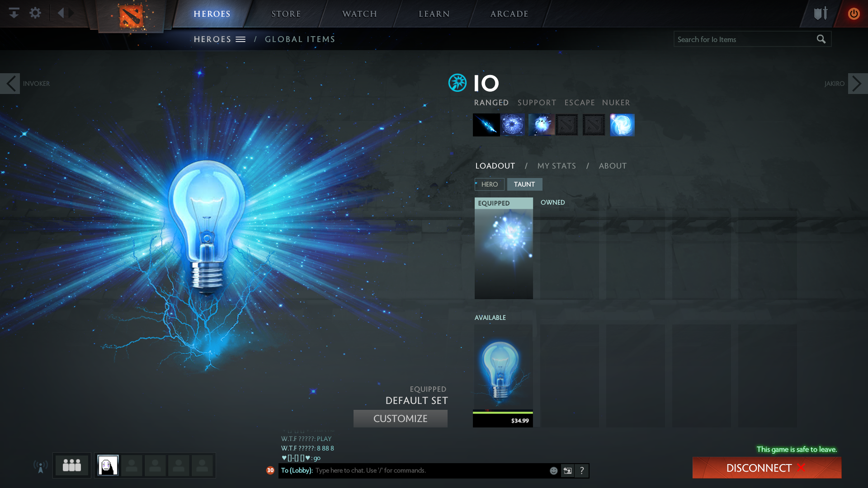Click the CUSTOMIZE button
The image size is (868, 488).
400,418
